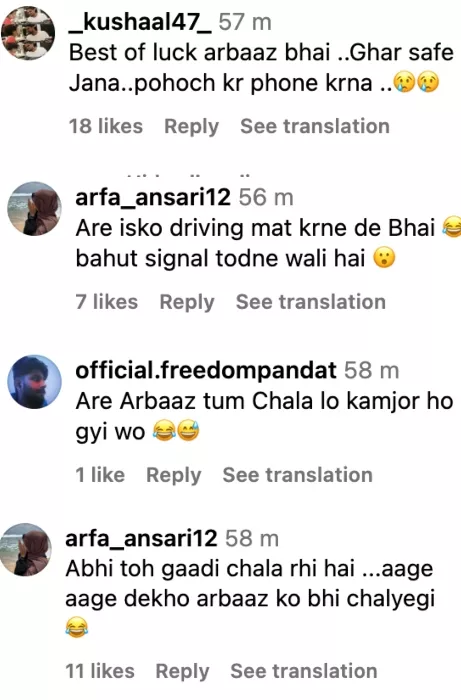View the 18 likes list

(106, 126)
